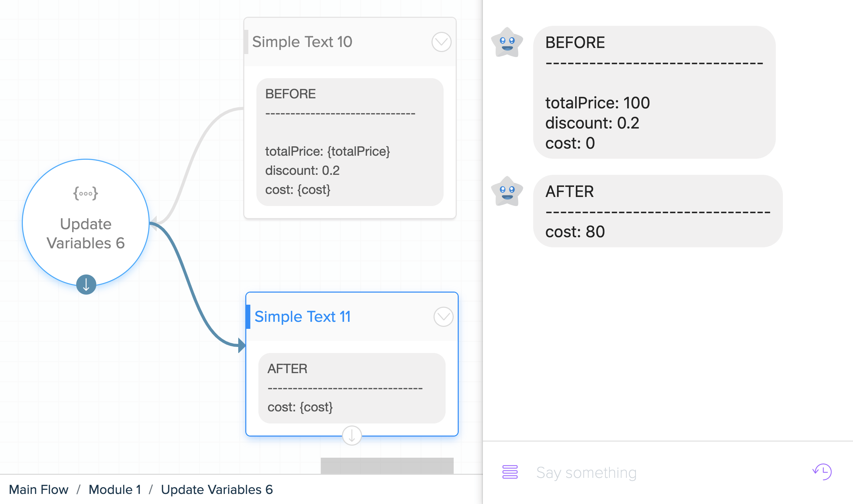This screenshot has height=504, width=853.
Task: Click the blue arrowhead entering Simple Text 11
Action: point(242,345)
